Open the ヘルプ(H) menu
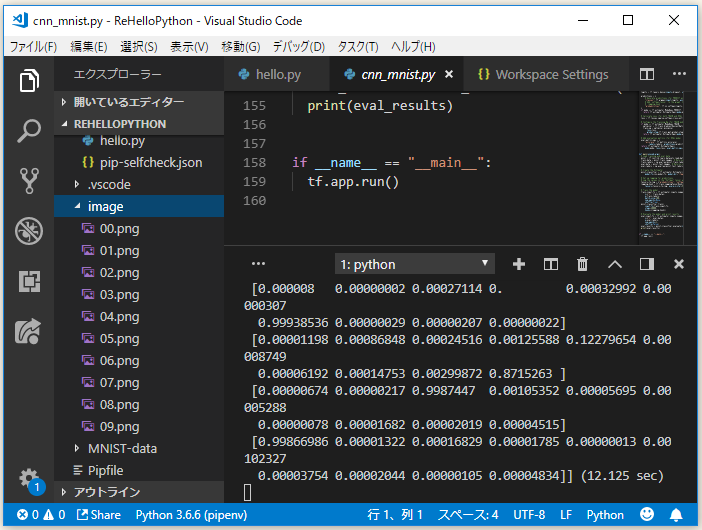Image resolution: width=702 pixels, height=530 pixels. (x=413, y=47)
